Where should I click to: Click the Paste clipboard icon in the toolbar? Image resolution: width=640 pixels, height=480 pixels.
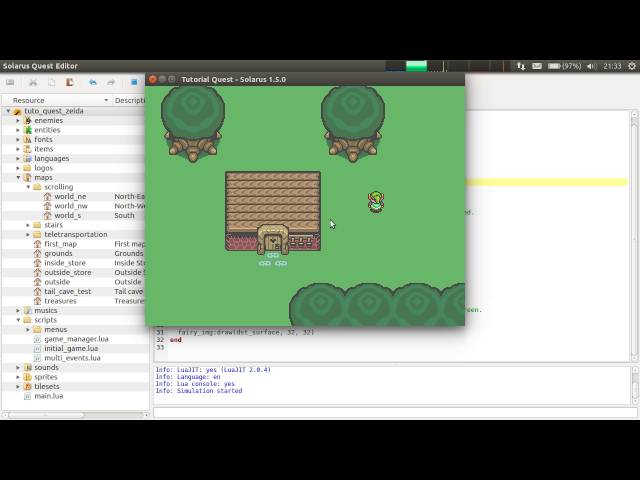coord(70,82)
